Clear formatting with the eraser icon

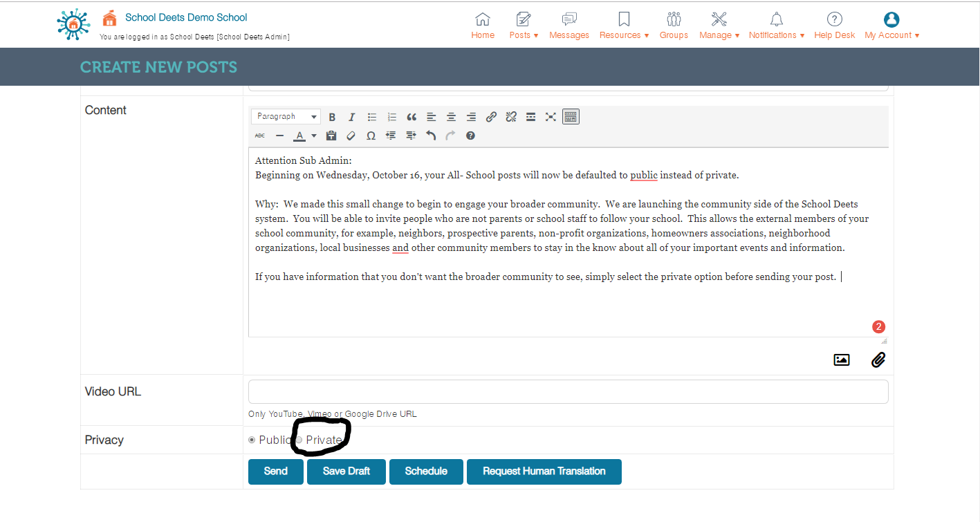[x=351, y=136]
